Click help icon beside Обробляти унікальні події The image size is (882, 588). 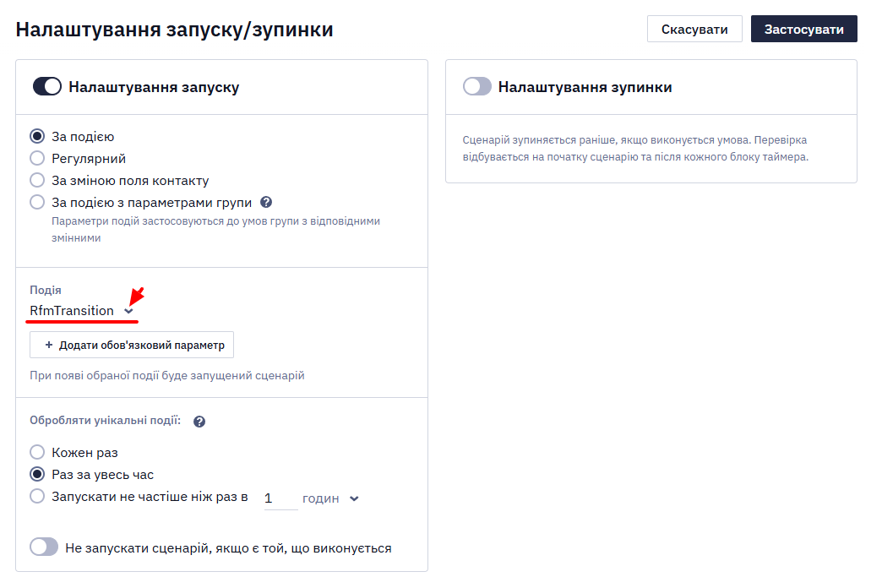[x=199, y=422]
